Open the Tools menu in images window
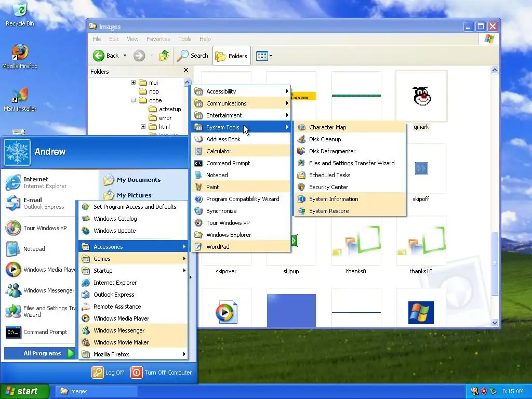This screenshot has width=532, height=399. [185, 39]
